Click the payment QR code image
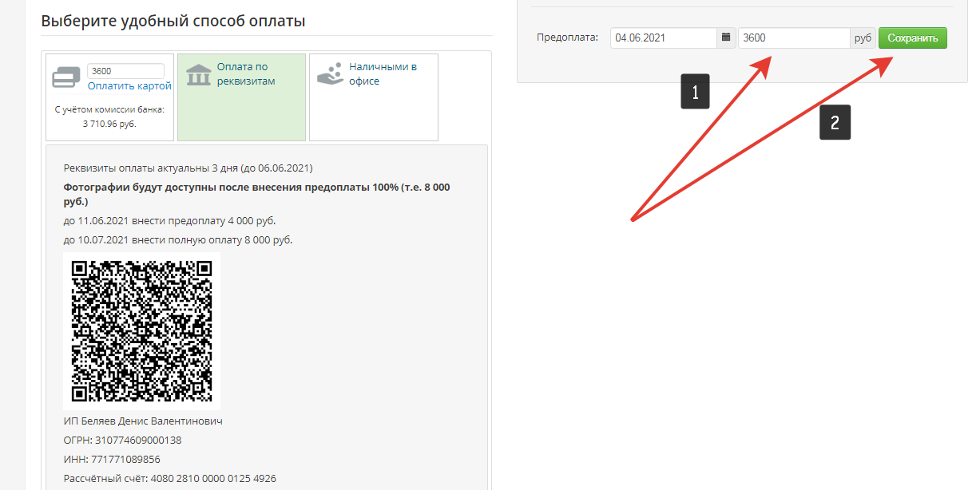The image size is (980, 490). (141, 331)
